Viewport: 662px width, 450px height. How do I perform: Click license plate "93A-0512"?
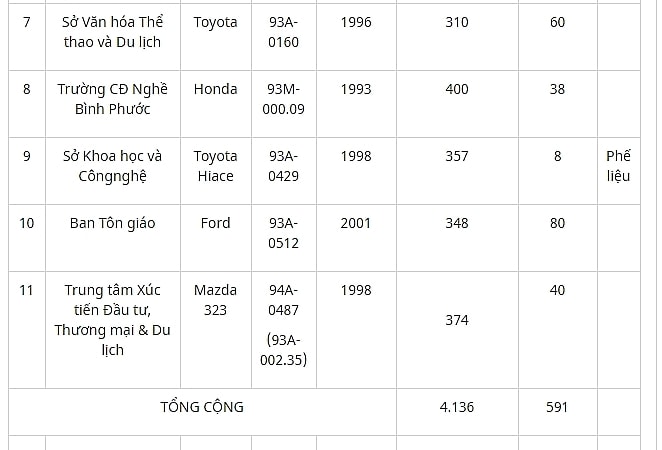point(284,233)
